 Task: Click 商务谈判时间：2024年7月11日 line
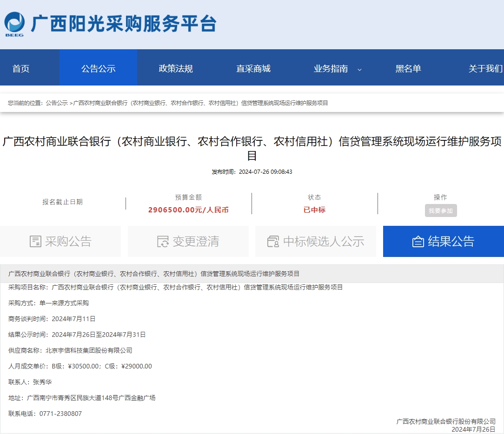coord(52,319)
